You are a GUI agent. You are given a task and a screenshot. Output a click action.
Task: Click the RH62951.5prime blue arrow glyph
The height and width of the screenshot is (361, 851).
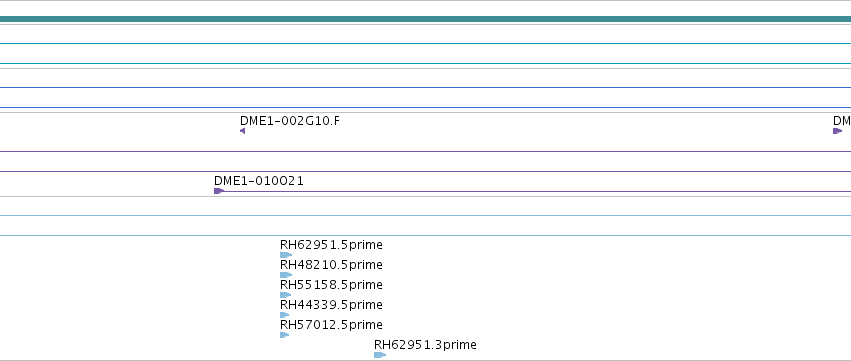tap(286, 255)
